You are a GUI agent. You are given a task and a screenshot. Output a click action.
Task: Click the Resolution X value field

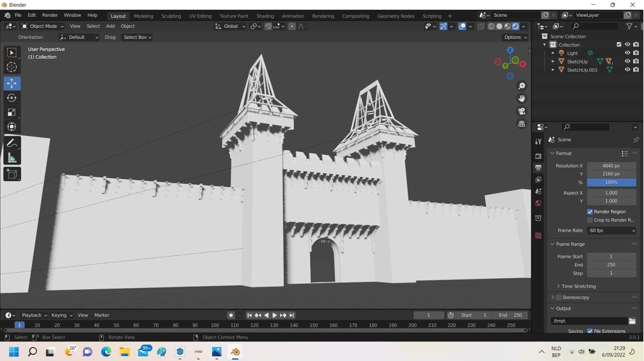point(611,166)
